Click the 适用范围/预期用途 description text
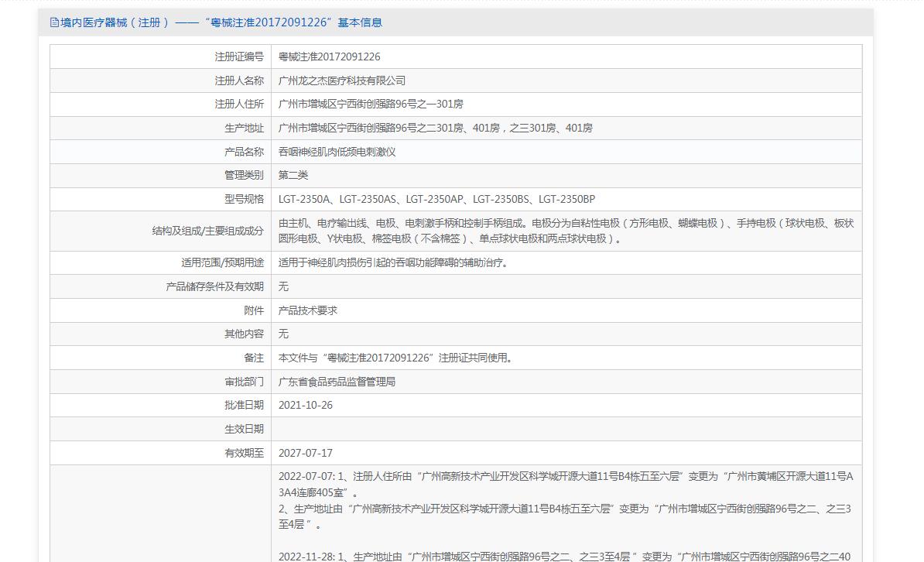This screenshot has width=924, height=562. (x=393, y=262)
